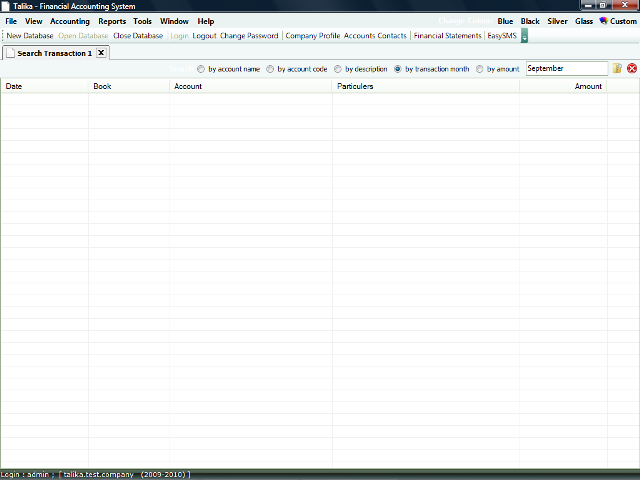The height and width of the screenshot is (480, 640).
Task: Open the Reports menu
Action: (112, 21)
